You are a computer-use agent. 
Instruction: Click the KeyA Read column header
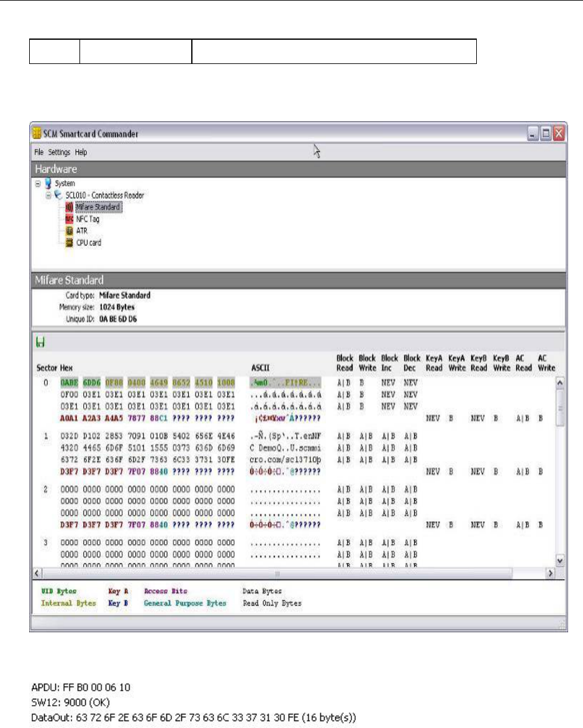point(434,363)
